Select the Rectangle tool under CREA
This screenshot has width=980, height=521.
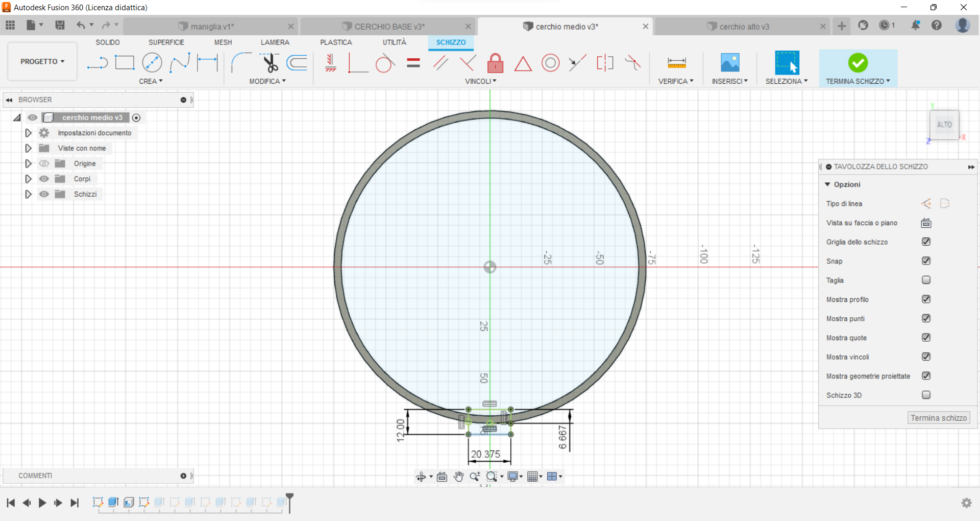(x=125, y=62)
